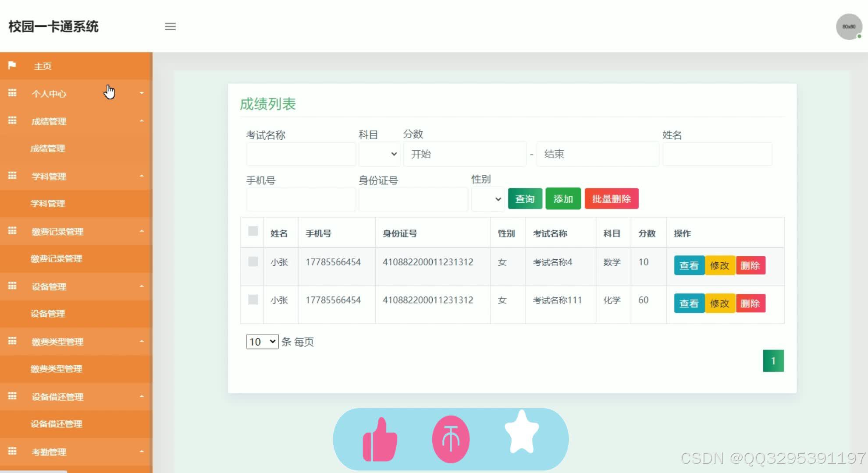Collapse the 缴费类型管理 section arrow
The width and height of the screenshot is (868, 473).
click(142, 342)
